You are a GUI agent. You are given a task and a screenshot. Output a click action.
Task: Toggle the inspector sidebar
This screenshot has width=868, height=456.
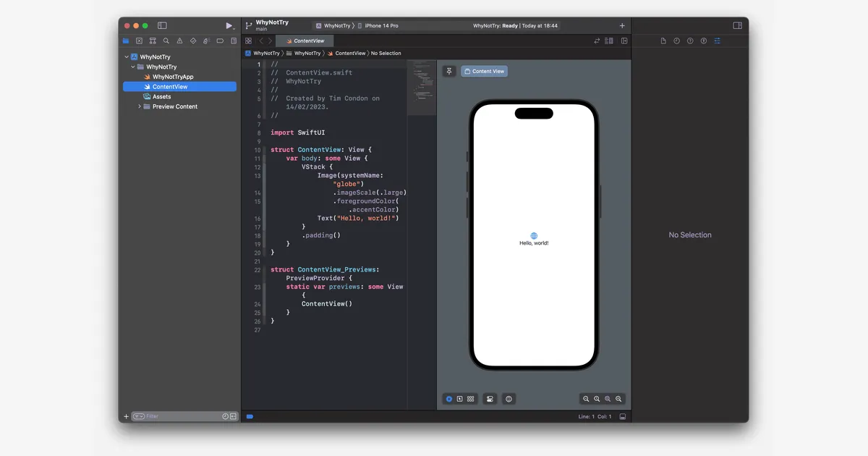pyautogui.click(x=737, y=25)
